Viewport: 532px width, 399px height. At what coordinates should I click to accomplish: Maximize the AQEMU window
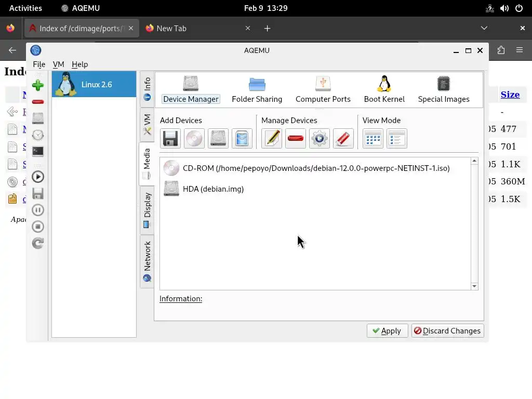[x=468, y=50]
